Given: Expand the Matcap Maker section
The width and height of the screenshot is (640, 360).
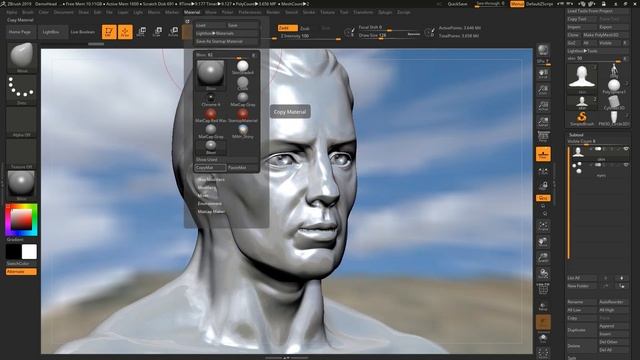Looking at the screenshot, I should (211, 211).
